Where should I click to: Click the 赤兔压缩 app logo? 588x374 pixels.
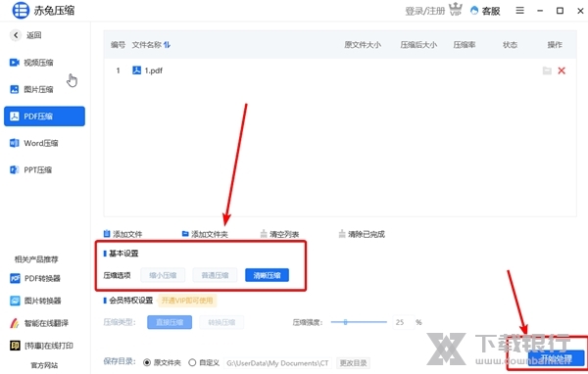coord(21,10)
